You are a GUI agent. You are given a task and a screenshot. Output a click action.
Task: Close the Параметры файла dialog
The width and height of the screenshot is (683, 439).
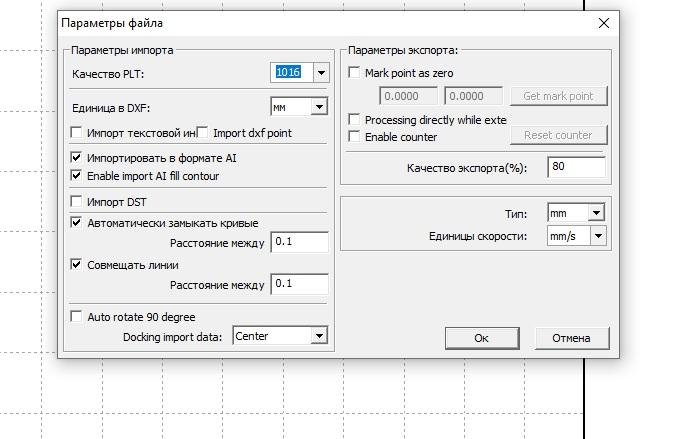point(602,23)
